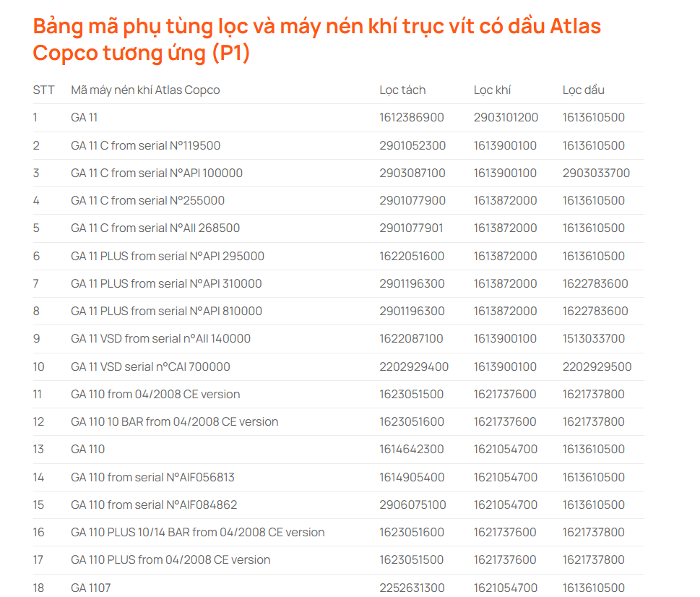
Task: Click 'GA 11 VSD serial n°CAI 700000'
Action: [150, 367]
